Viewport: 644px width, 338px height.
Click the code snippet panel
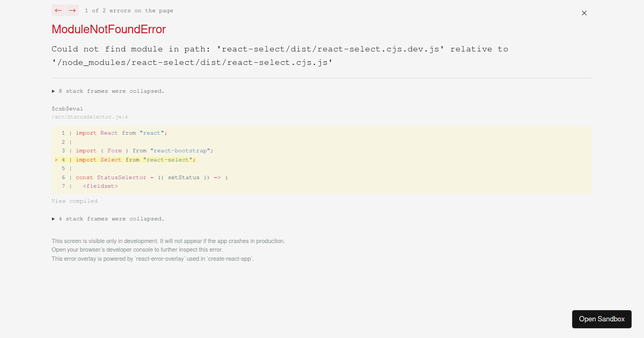pos(322,160)
